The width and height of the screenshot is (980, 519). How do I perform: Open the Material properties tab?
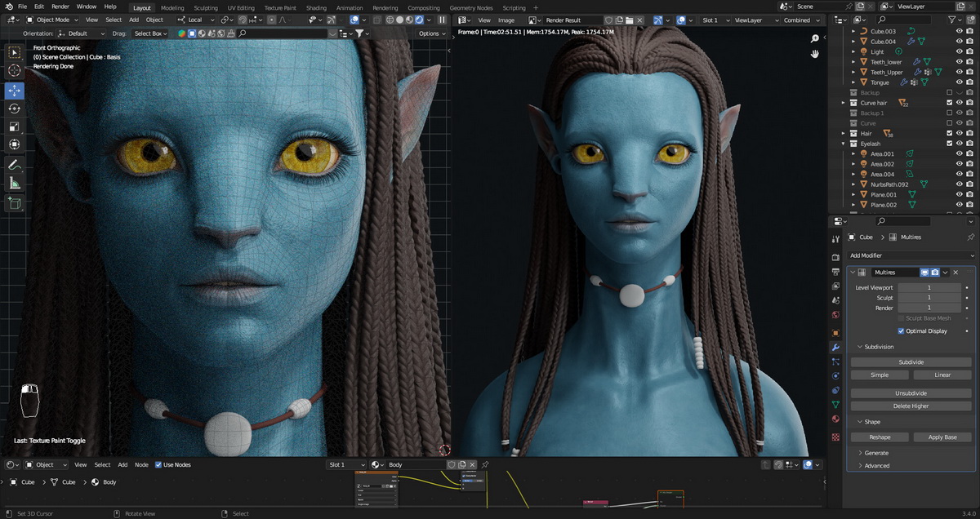[835, 419]
